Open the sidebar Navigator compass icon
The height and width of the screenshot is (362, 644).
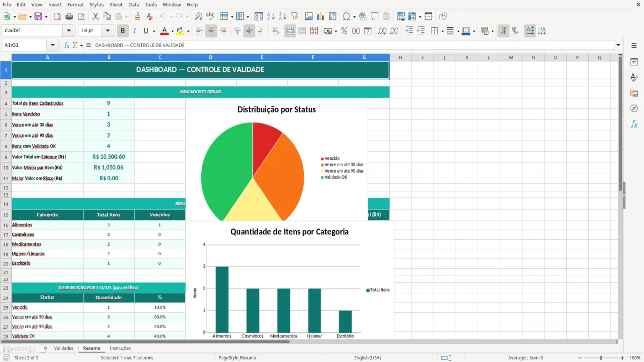click(x=634, y=108)
